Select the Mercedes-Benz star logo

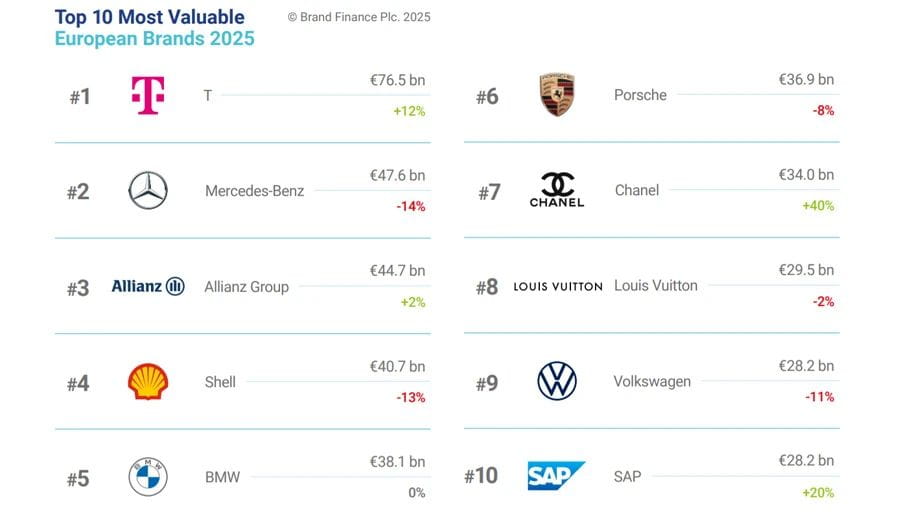(x=148, y=191)
